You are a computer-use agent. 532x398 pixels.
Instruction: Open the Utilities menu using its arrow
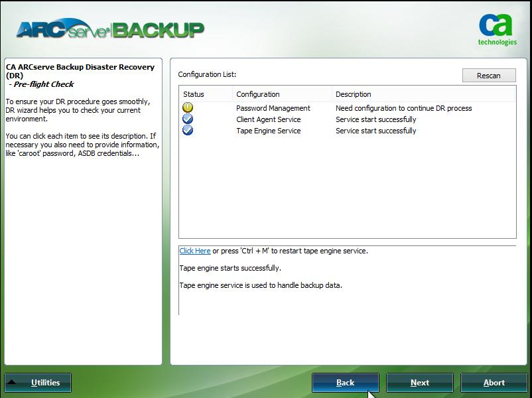tap(11, 382)
